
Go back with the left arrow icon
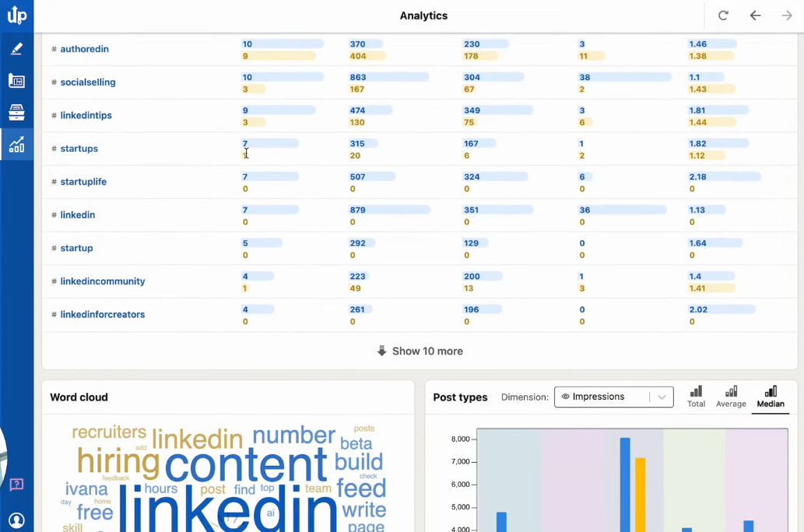tap(755, 16)
